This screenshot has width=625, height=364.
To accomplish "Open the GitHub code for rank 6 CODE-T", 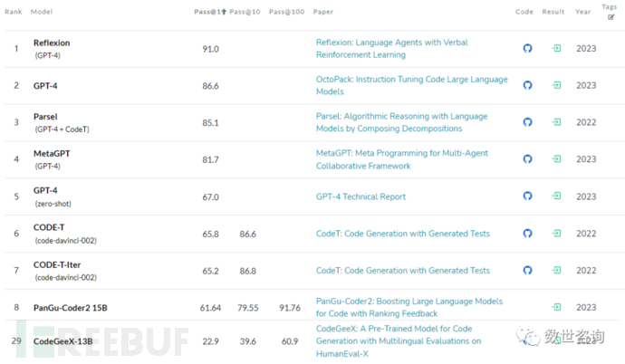I will click(527, 233).
